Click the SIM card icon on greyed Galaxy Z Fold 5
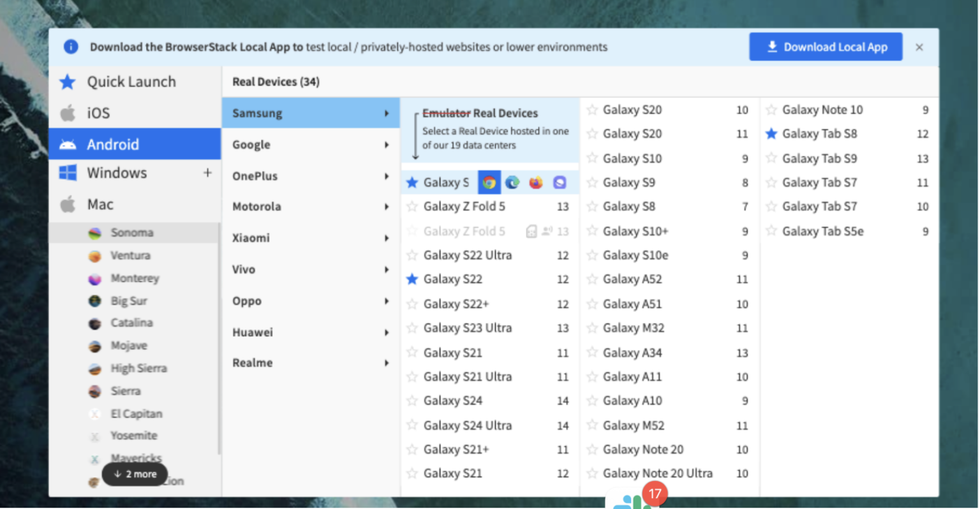The image size is (980, 509). (531, 231)
